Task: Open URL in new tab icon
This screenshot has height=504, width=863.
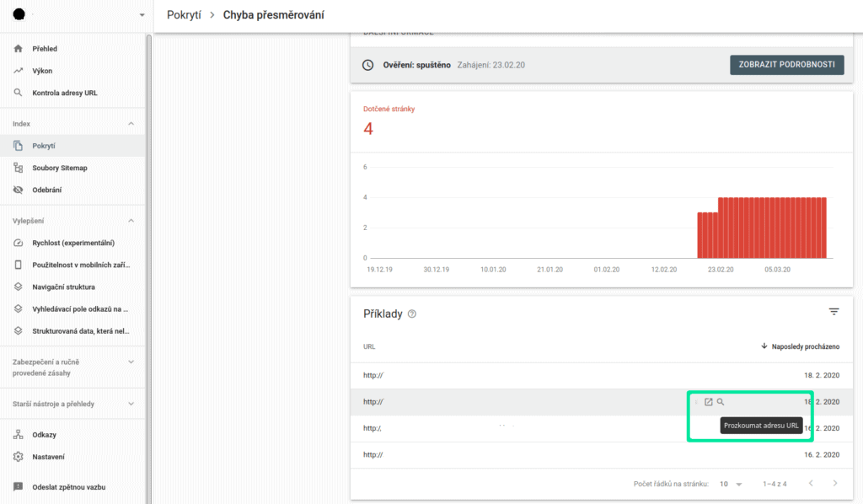Action: (708, 402)
